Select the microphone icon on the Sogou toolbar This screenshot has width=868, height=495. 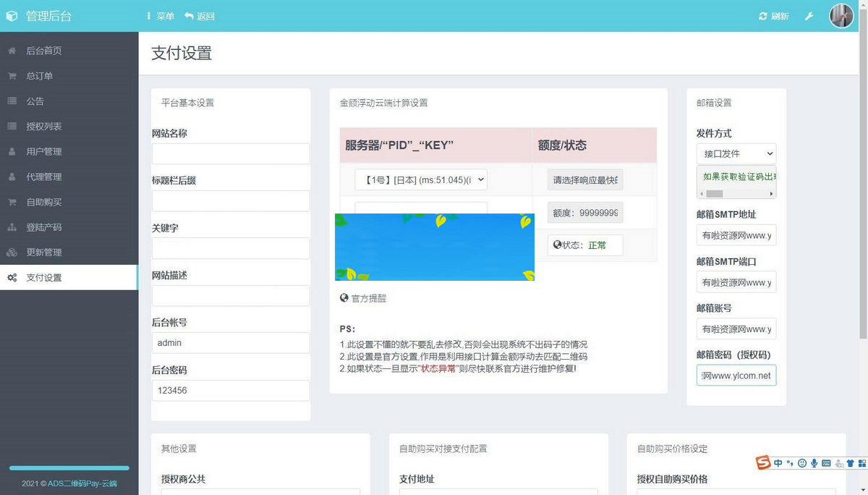pos(812,463)
